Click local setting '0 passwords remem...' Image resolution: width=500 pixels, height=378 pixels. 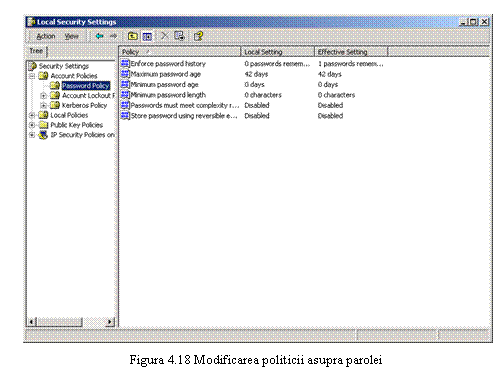(277, 64)
